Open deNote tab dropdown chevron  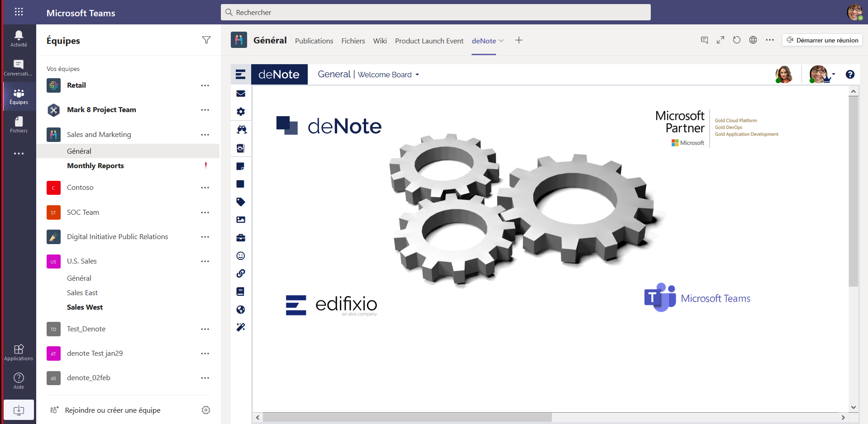pos(501,41)
